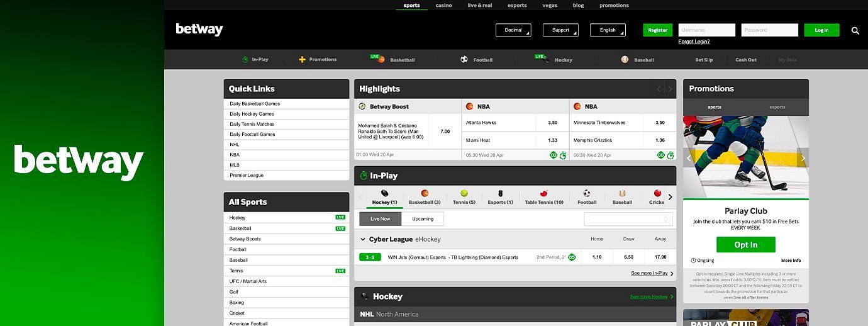This screenshot has height=326, width=868.
Task: Click the search magnifier icon
Action: pyautogui.click(x=855, y=30)
